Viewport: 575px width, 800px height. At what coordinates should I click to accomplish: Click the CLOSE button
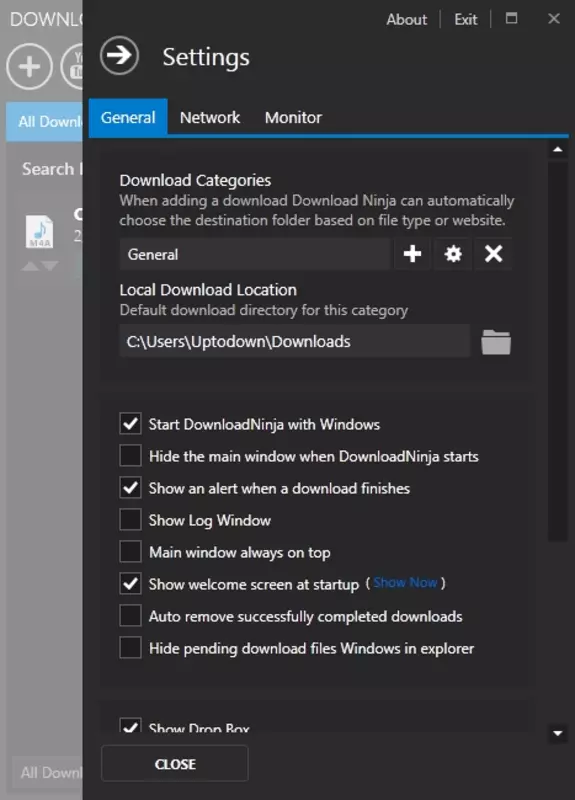(x=175, y=764)
